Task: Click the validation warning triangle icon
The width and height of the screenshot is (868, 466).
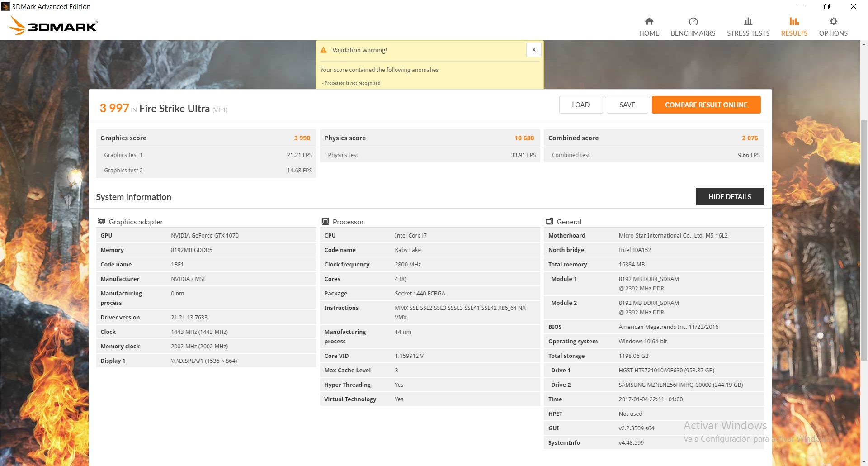Action: [x=323, y=50]
